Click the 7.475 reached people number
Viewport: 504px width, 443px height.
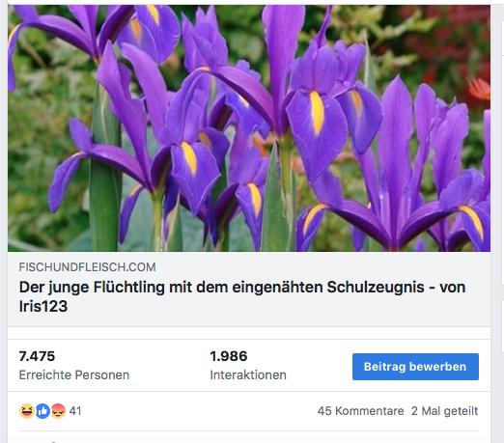(37, 356)
